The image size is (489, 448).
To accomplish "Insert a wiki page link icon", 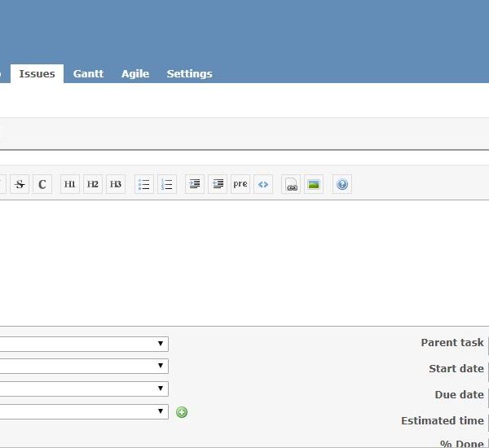I will [291, 185].
